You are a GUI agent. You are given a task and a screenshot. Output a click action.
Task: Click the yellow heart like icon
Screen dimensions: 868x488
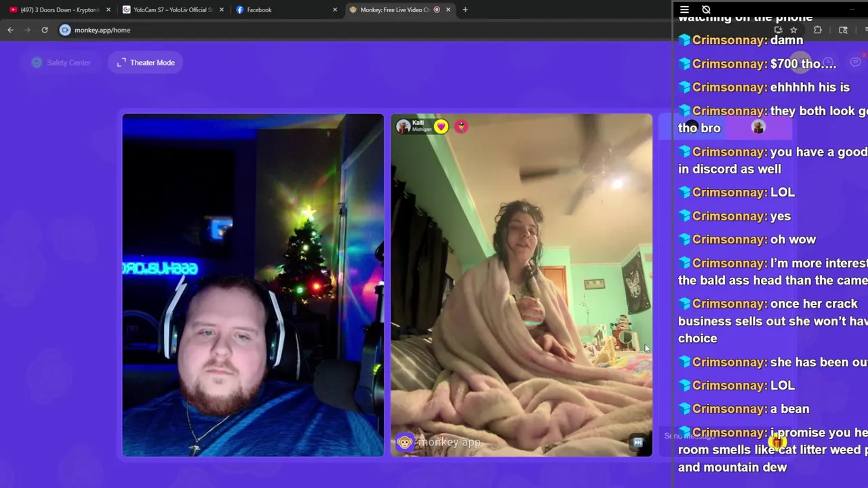tap(441, 127)
